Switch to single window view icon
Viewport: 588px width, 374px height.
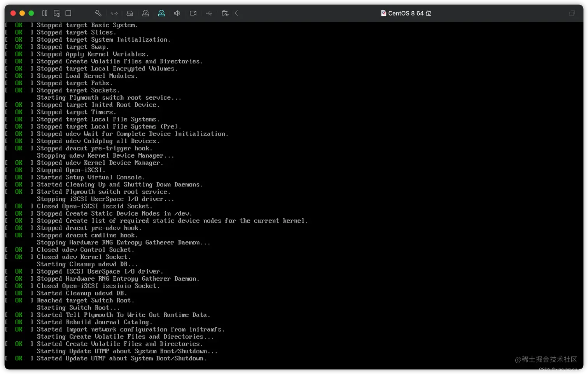click(68, 13)
